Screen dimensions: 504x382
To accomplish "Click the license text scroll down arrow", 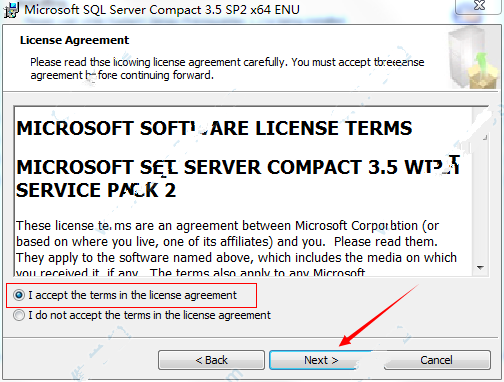I will [x=480, y=268].
